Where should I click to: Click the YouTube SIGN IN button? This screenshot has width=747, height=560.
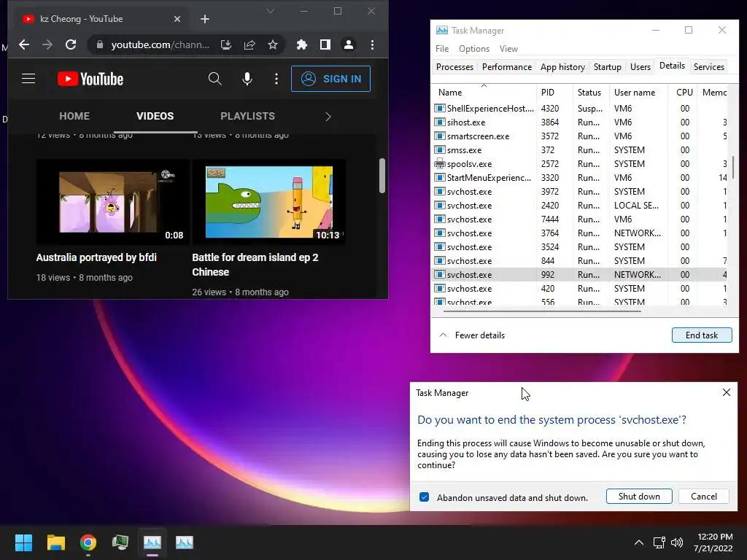point(330,79)
